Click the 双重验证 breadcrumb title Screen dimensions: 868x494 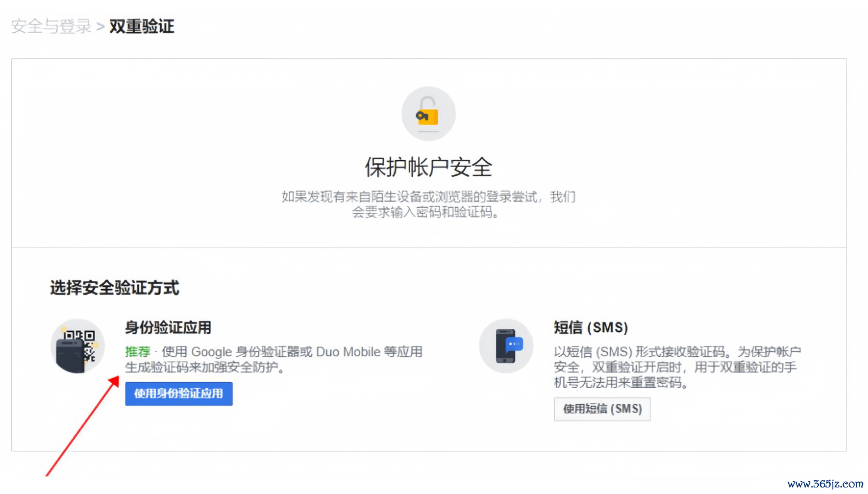click(x=142, y=27)
